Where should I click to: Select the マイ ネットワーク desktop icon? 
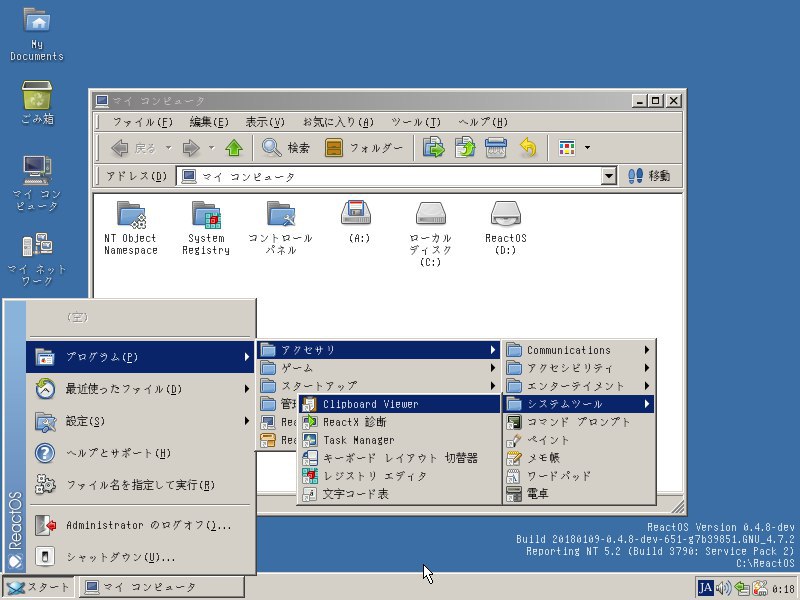(x=37, y=259)
